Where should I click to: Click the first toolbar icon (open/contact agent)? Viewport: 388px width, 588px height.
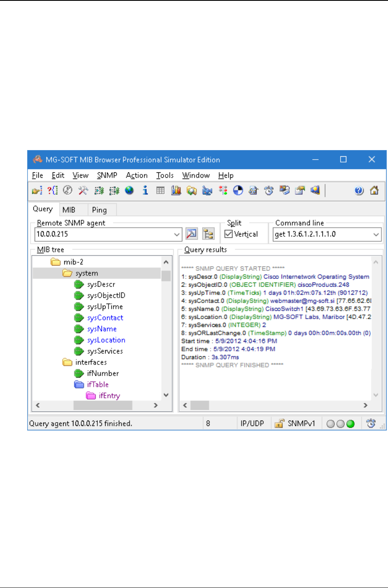37,191
